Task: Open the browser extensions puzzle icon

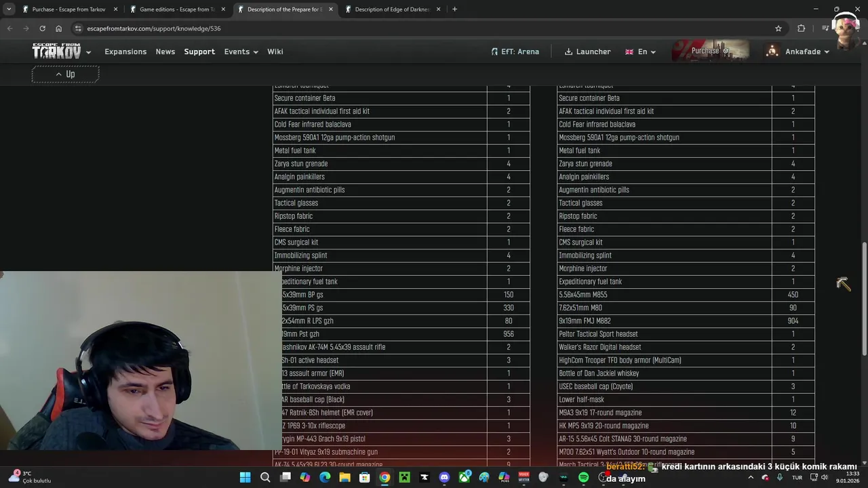Action: click(802, 28)
